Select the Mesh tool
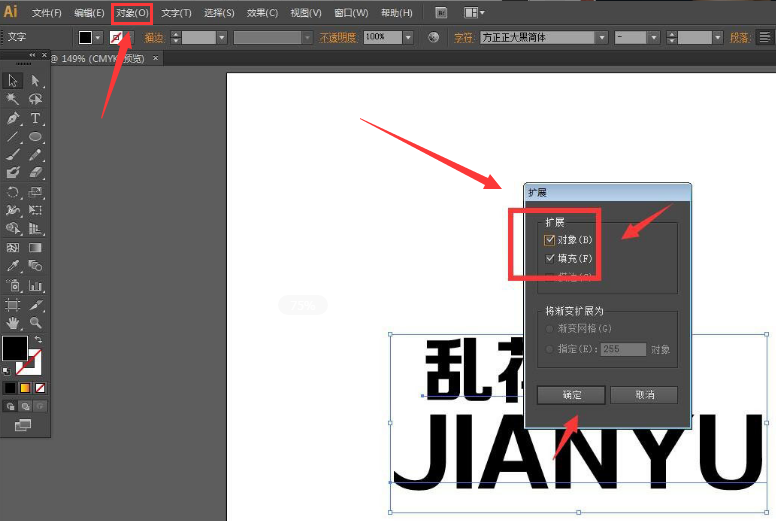The width and height of the screenshot is (776, 521). point(13,247)
